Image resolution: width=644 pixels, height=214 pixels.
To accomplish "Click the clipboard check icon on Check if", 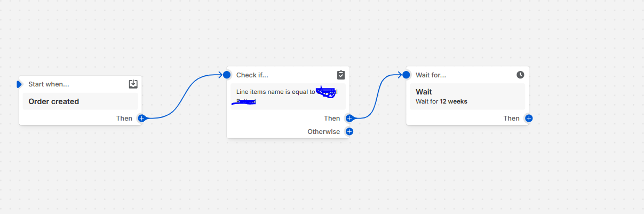I will (341, 75).
